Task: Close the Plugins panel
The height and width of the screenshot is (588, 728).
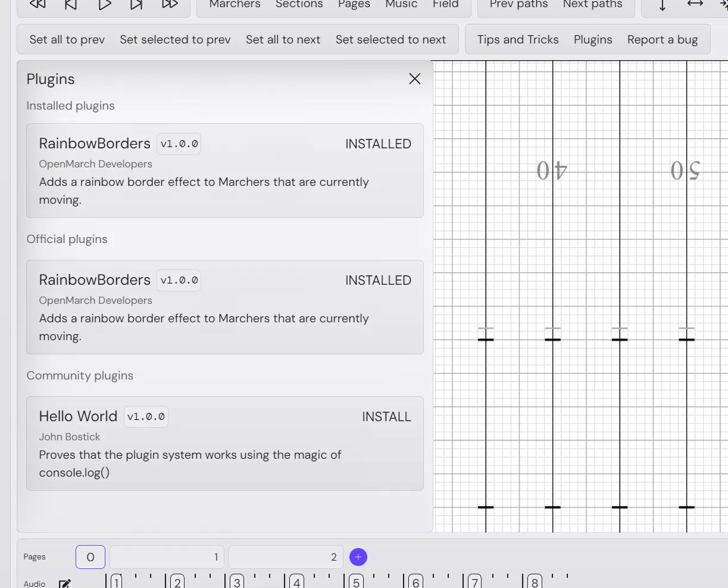Action: tap(415, 79)
